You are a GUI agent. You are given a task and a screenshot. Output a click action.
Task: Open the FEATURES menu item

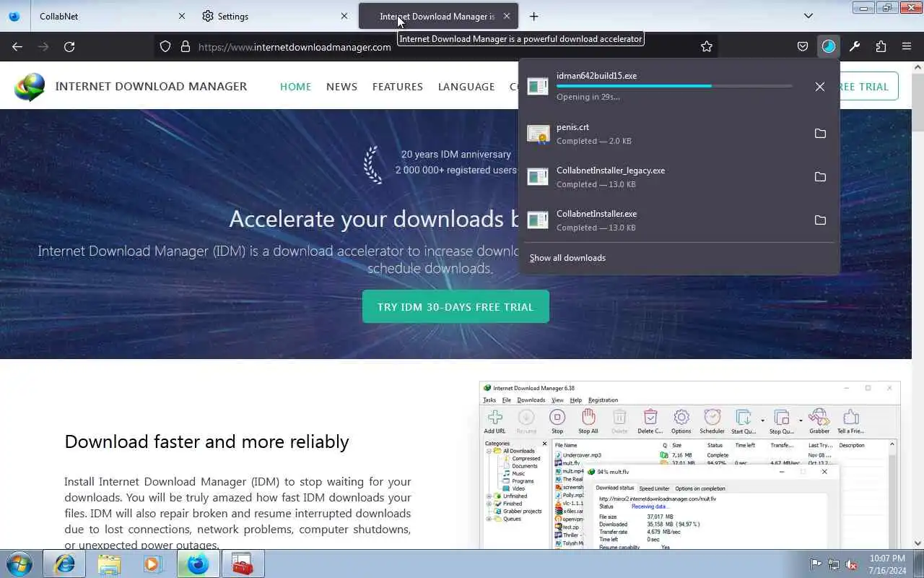tap(398, 87)
